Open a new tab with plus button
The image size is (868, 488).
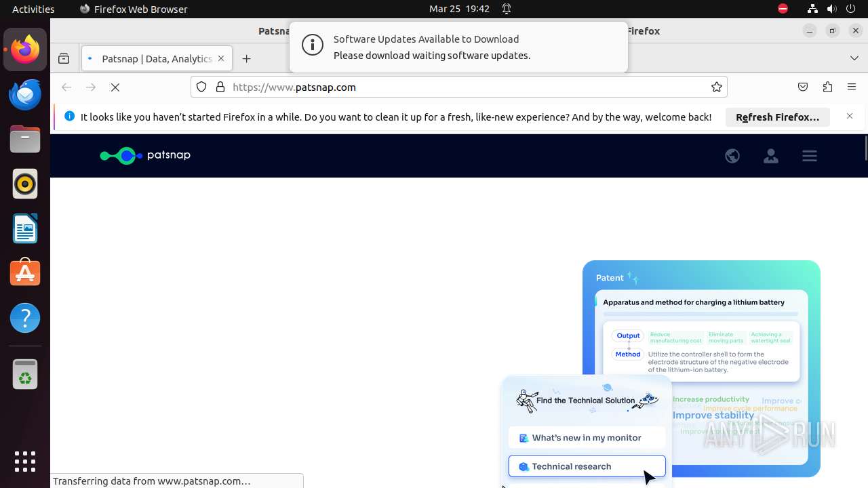coord(246,59)
